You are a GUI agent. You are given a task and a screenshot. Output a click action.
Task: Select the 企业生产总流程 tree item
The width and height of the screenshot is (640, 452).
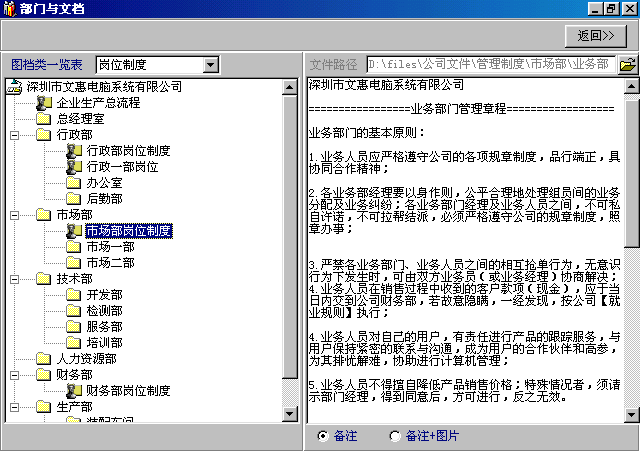(x=98, y=103)
